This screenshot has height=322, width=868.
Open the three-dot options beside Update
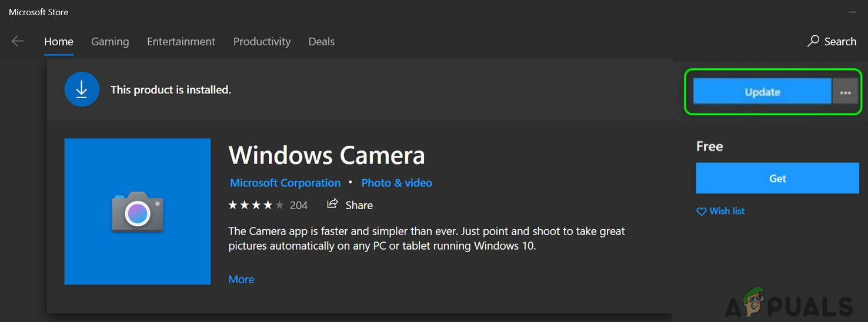(846, 92)
